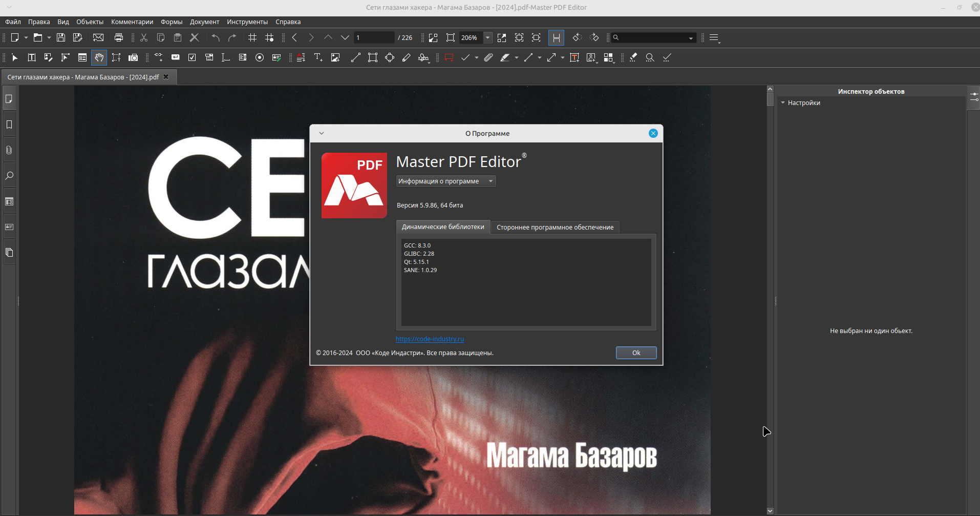Click the Send by email envelope icon
The width and height of the screenshot is (980, 516).
click(98, 37)
